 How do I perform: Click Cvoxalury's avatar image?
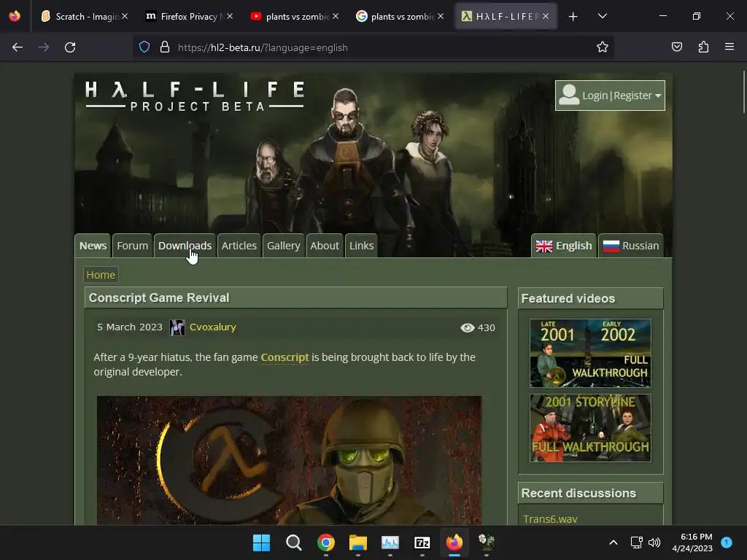coord(177,327)
